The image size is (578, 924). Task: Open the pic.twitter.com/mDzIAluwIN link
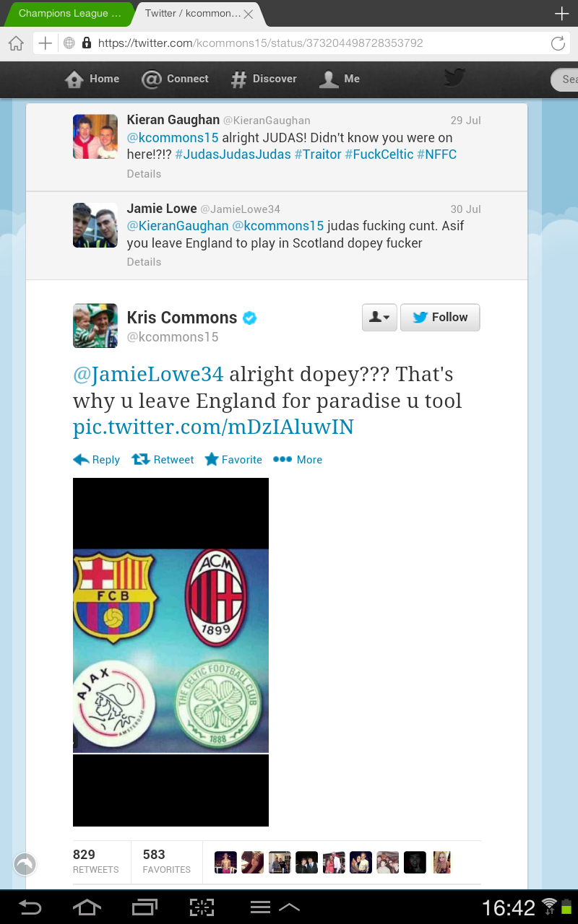pos(213,427)
